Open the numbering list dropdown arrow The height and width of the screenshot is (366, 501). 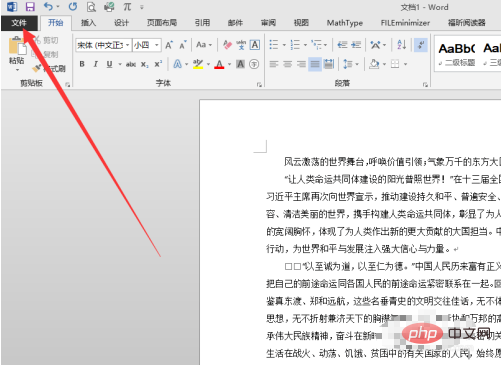pos(305,45)
